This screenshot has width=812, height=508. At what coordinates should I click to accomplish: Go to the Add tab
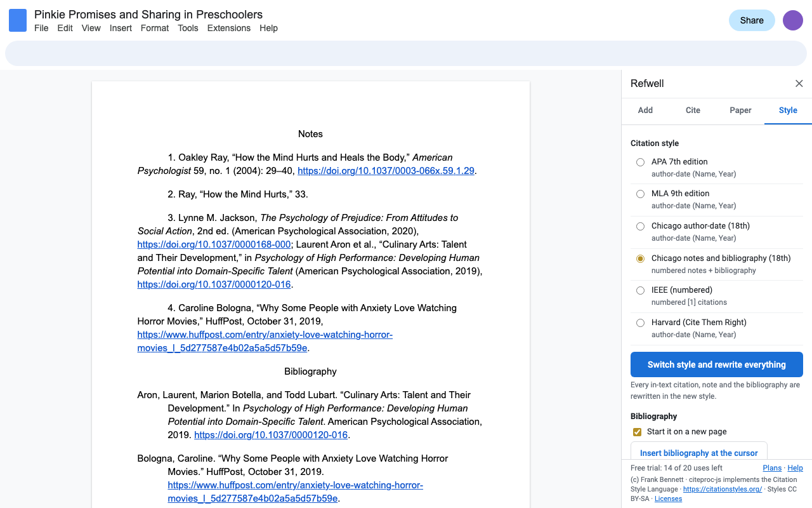coord(645,110)
